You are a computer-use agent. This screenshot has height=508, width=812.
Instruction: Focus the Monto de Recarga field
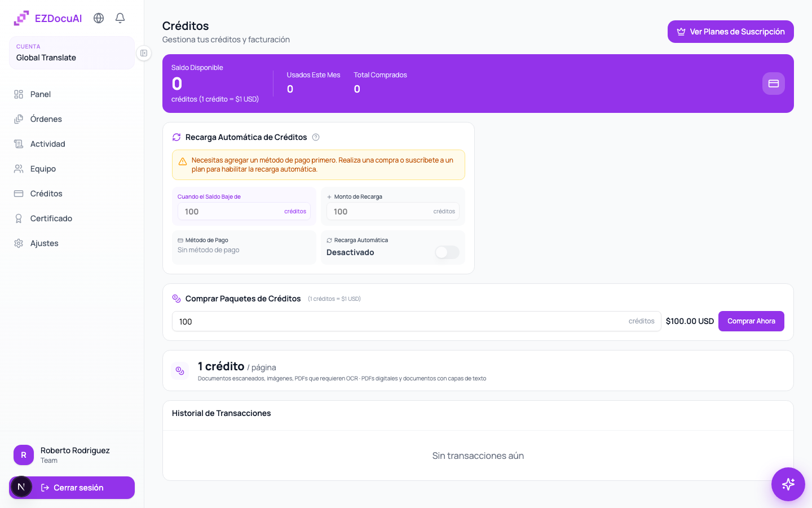pos(393,212)
